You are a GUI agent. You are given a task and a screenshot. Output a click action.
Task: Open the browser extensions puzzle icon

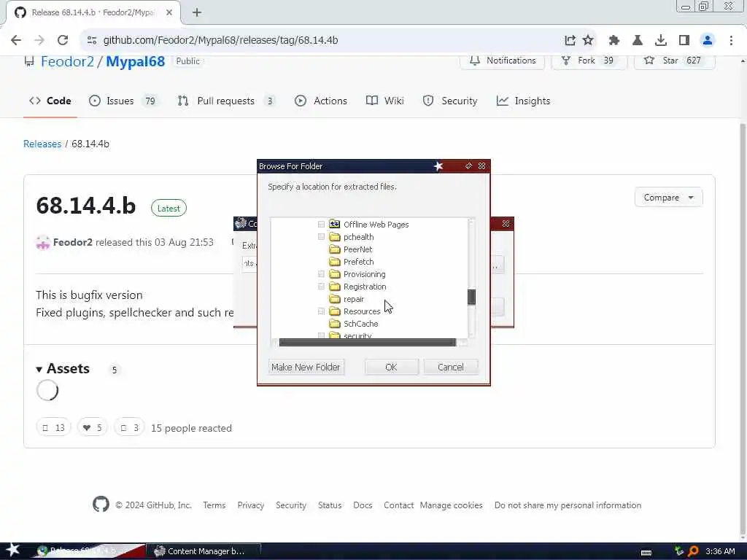pyautogui.click(x=614, y=40)
